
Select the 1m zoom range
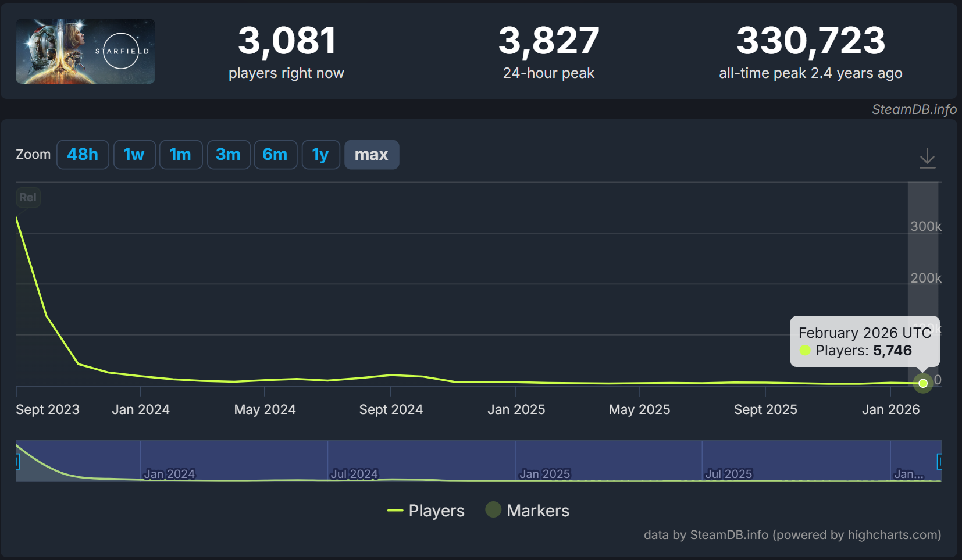pos(181,155)
